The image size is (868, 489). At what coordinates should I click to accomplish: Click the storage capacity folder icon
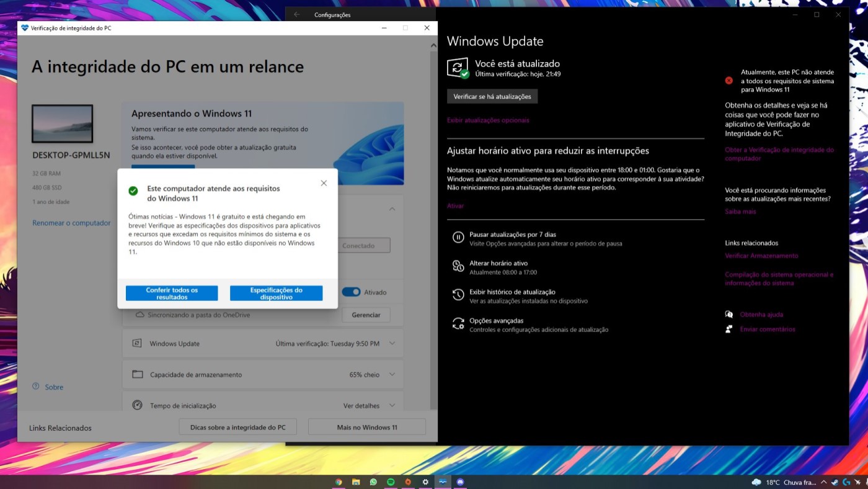click(137, 374)
